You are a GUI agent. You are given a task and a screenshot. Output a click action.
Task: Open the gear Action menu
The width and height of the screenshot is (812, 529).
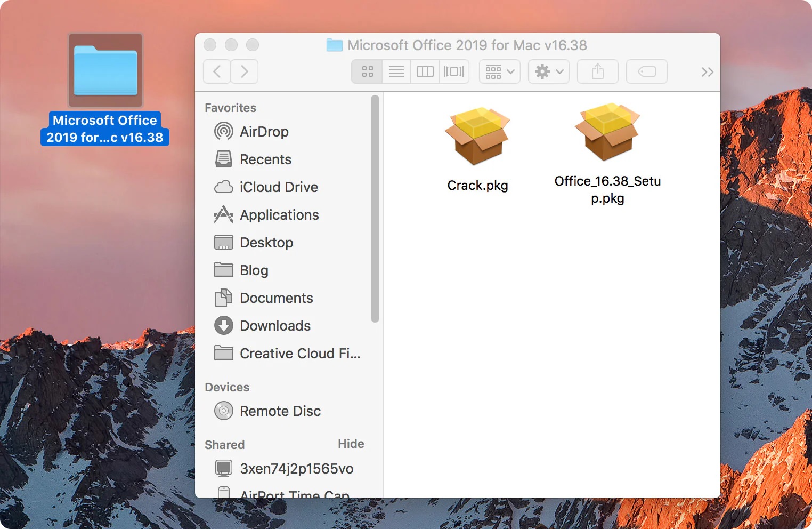pyautogui.click(x=549, y=71)
